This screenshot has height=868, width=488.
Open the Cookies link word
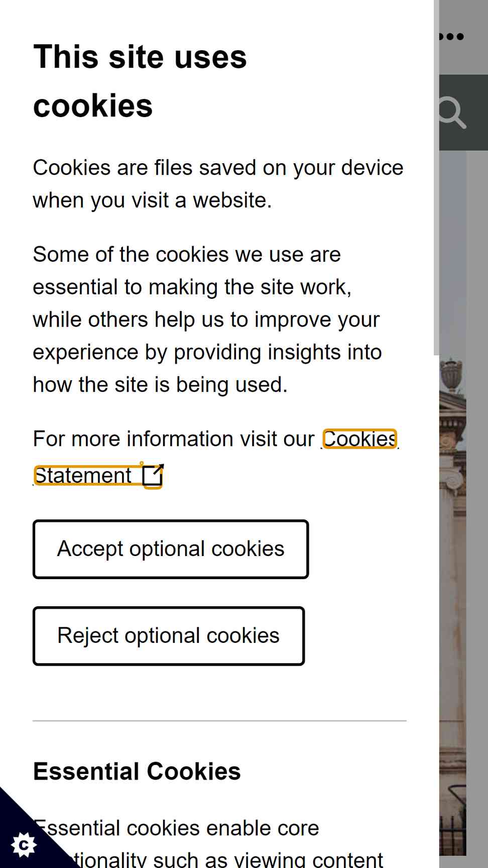[359, 439]
